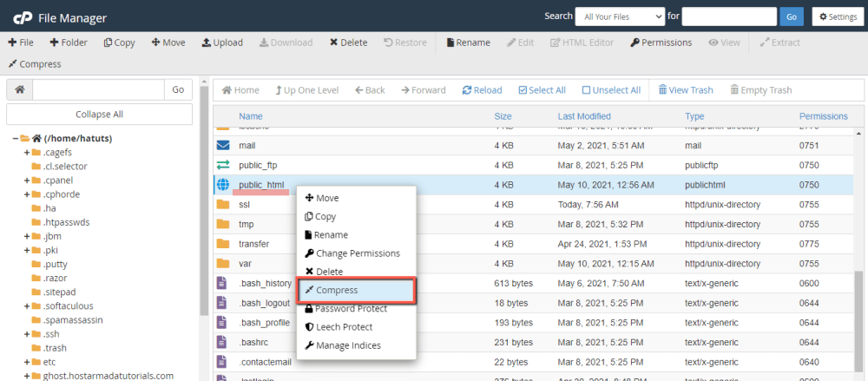Viewport: 868px width, 381px height.
Task: Open ghost.hostarmadatutorials.com tree folder
Action: pyautogui.click(x=108, y=376)
